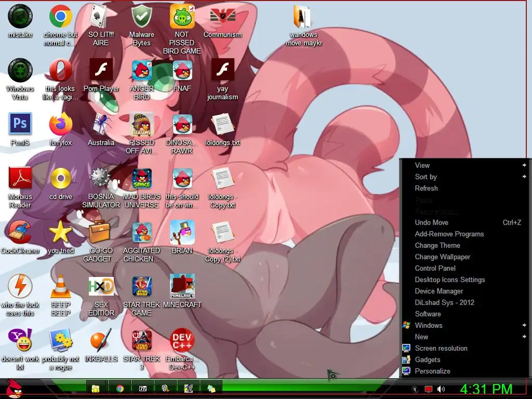Open 'Control Panel' from the context menu
The image size is (532, 399).
click(464, 269)
